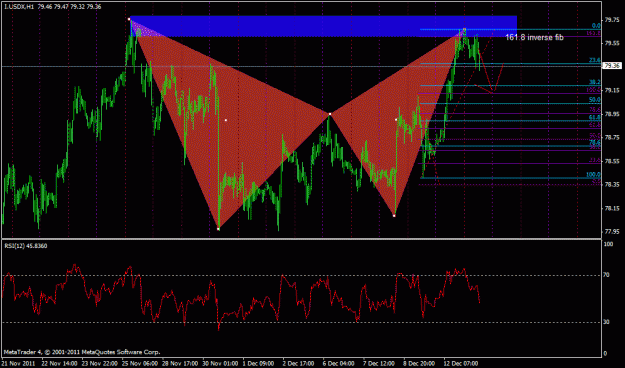Select the 25 Nov 06:00 time label
Image resolution: width=625 pixels, height=368 pixels.
140,364
